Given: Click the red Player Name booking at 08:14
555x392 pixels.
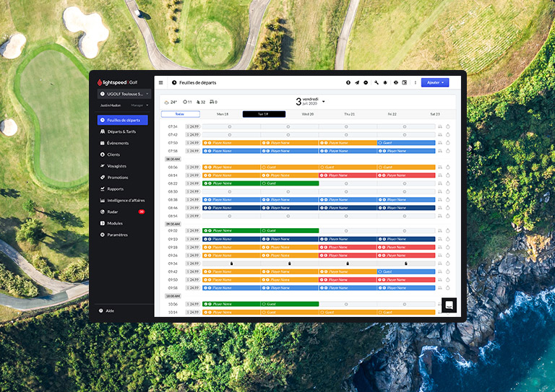Looking at the screenshot, I should click(x=347, y=175).
